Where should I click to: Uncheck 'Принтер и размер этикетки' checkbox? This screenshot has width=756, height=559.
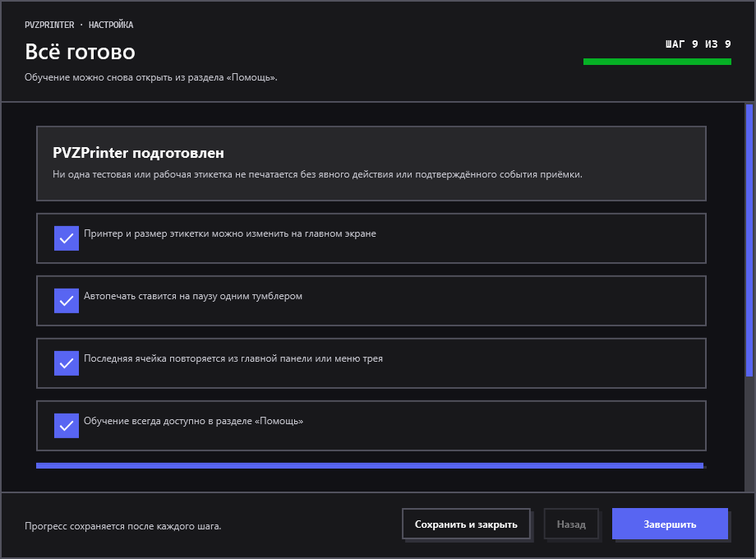[x=67, y=238]
